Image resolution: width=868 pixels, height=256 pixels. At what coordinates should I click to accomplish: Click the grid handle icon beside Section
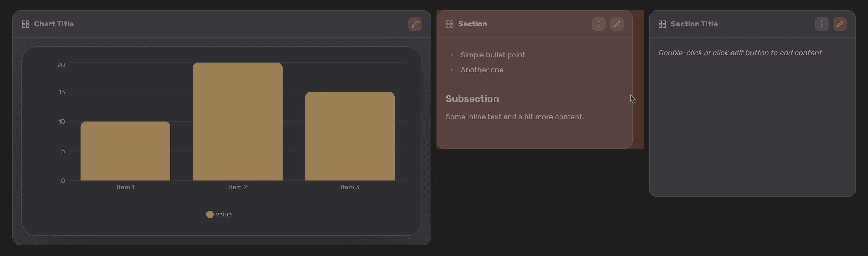tap(450, 24)
